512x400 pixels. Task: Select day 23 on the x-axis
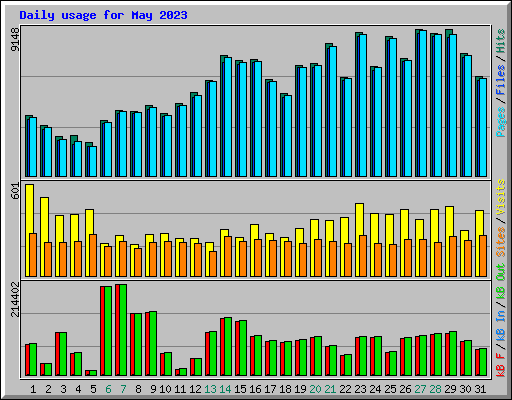pyautogui.click(x=360, y=389)
